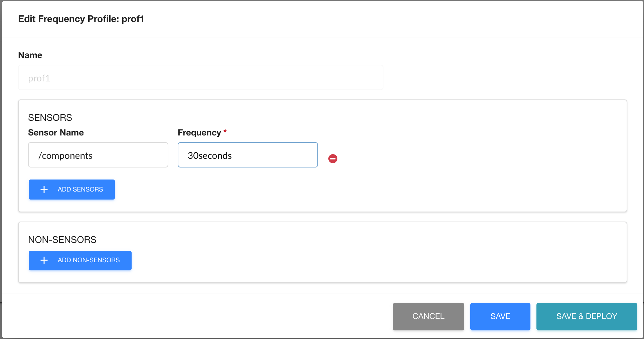Cancel editing the frequency profile
The image size is (644, 339).
click(428, 316)
